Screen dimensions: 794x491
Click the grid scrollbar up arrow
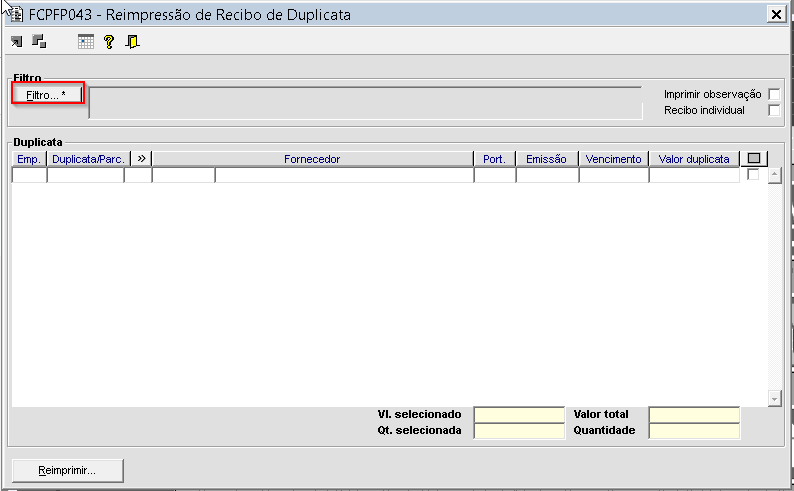point(774,176)
